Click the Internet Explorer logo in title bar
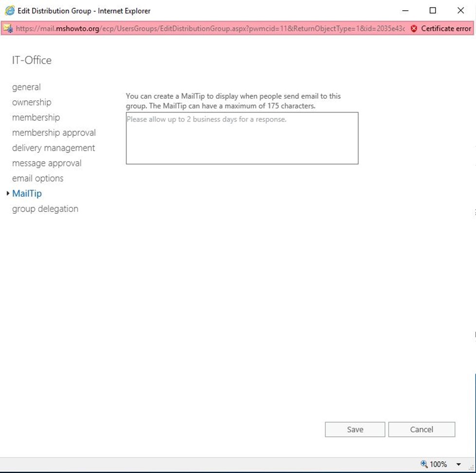 pos(10,11)
